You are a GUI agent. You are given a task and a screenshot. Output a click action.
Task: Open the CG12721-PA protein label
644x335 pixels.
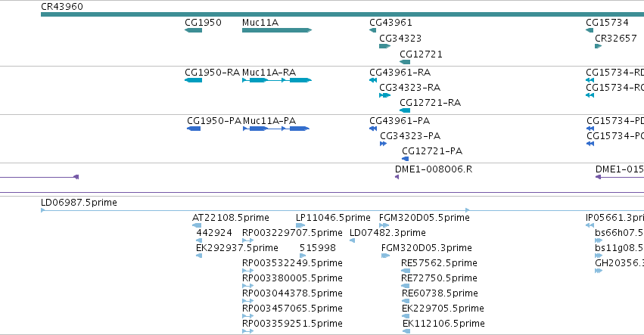pos(432,151)
